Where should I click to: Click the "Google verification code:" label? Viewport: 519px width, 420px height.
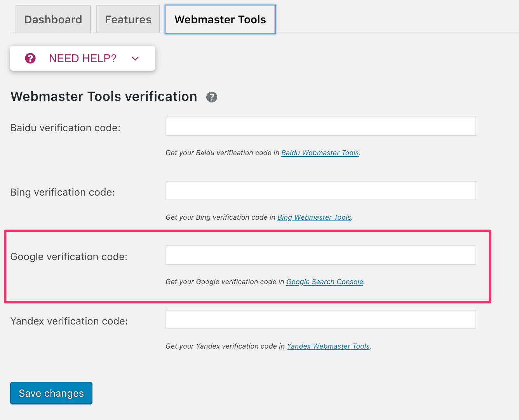pyautogui.click(x=69, y=257)
